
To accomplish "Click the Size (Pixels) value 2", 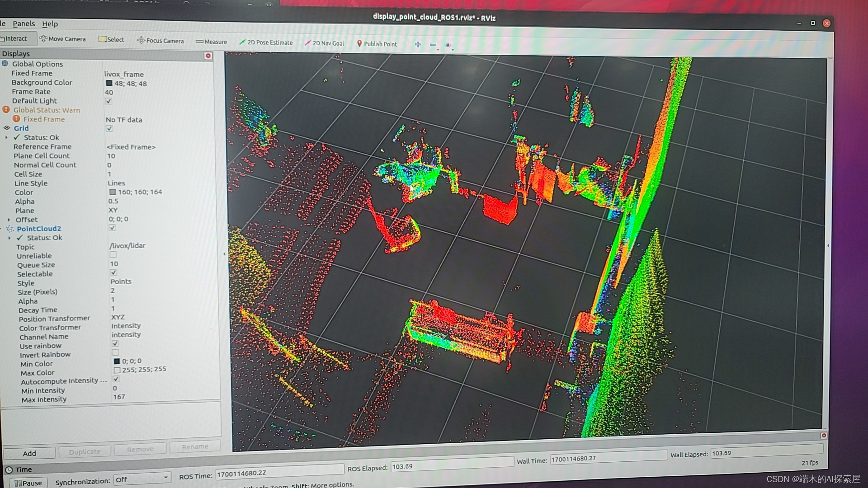I will (113, 291).
